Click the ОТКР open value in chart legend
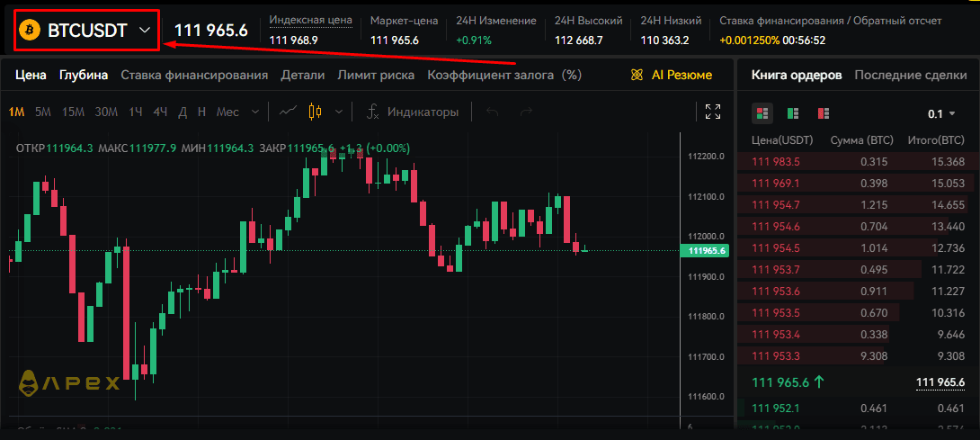 pyautogui.click(x=70, y=148)
